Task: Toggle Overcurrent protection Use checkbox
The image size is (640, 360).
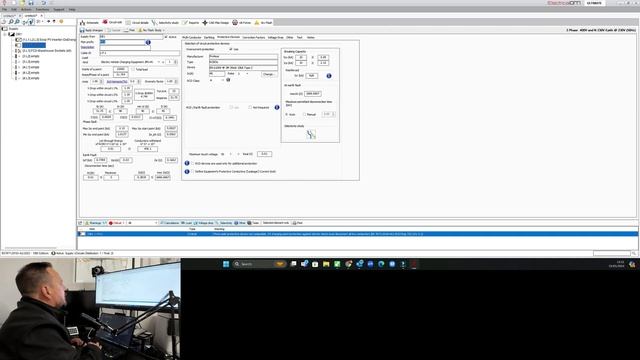Action: [231, 49]
